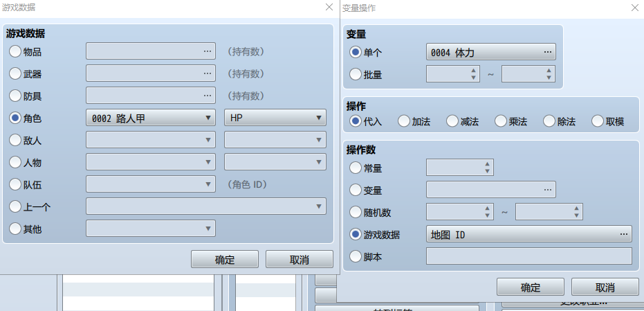The width and height of the screenshot is (644, 311).
Task: Close the 游戏数据 dialog window
Action: pyautogui.click(x=329, y=8)
